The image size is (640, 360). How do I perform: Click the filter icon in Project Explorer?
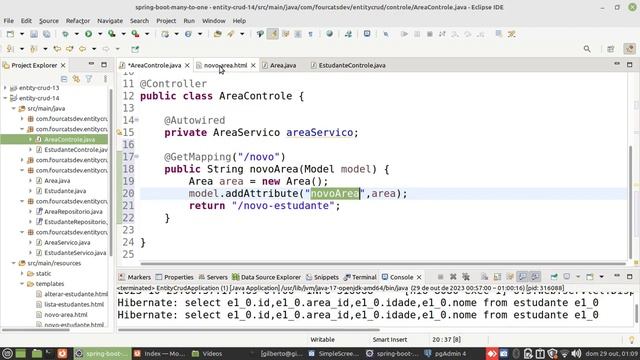click(89, 79)
